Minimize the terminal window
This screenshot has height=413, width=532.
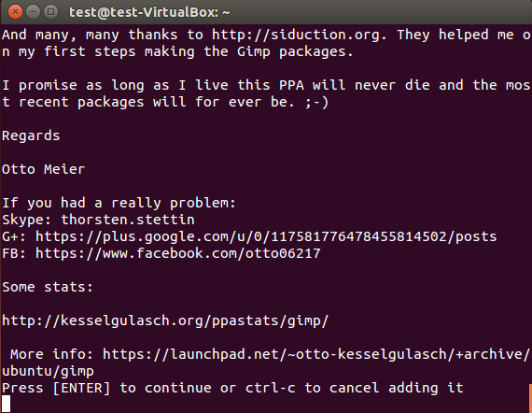tap(33, 12)
